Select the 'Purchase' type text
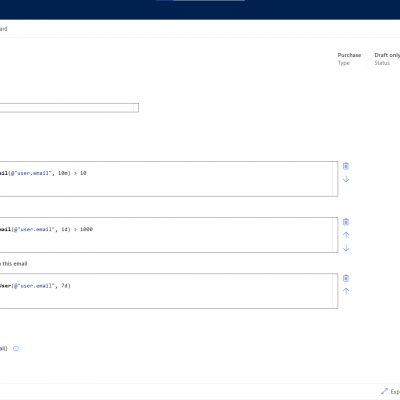This screenshot has height=400, width=400. click(x=349, y=55)
